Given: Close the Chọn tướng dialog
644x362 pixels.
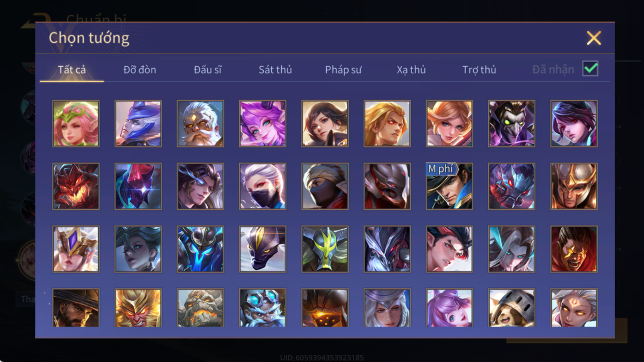Looking at the screenshot, I should pyautogui.click(x=594, y=38).
